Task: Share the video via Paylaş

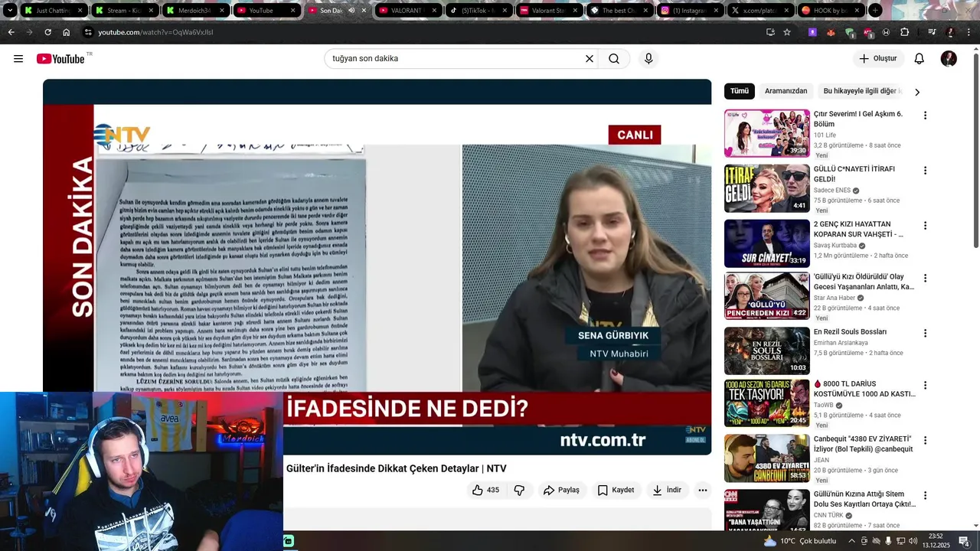Action: 561,491
